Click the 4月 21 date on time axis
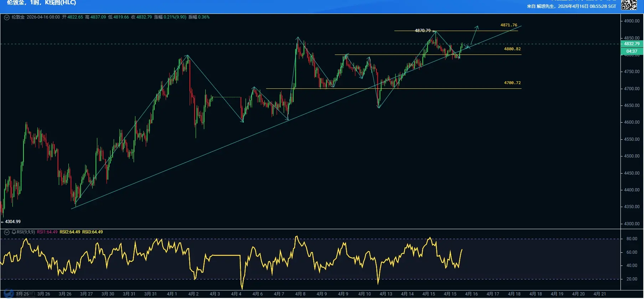The image size is (644, 299). click(599, 294)
